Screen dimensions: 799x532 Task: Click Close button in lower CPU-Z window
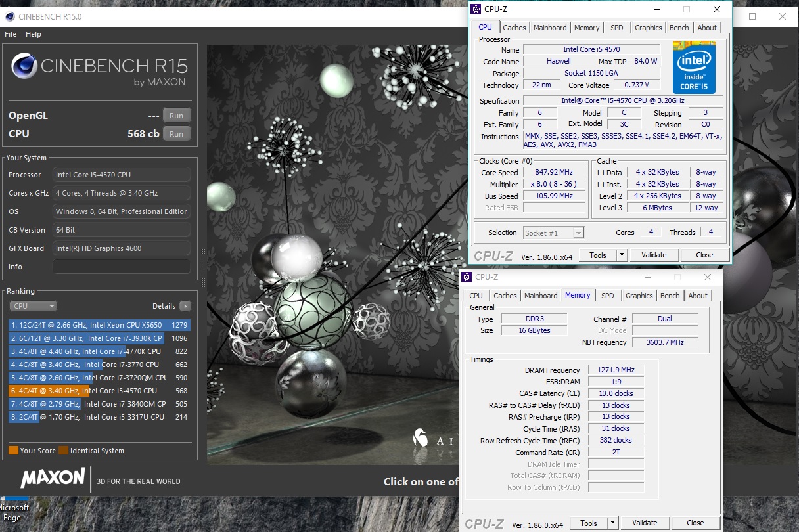[695, 523]
